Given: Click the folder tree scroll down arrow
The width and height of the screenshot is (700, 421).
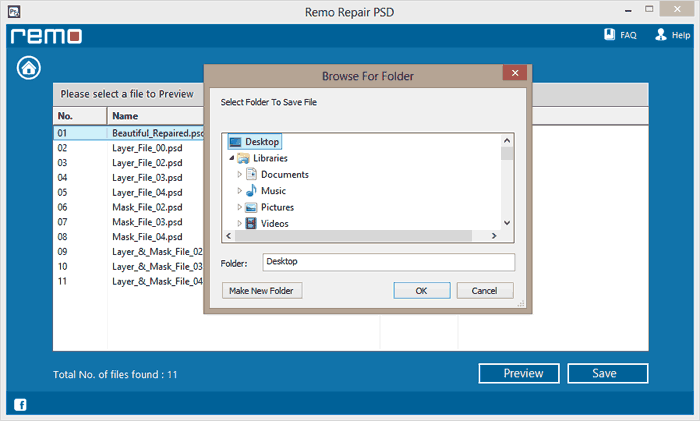Looking at the screenshot, I should tap(507, 223).
